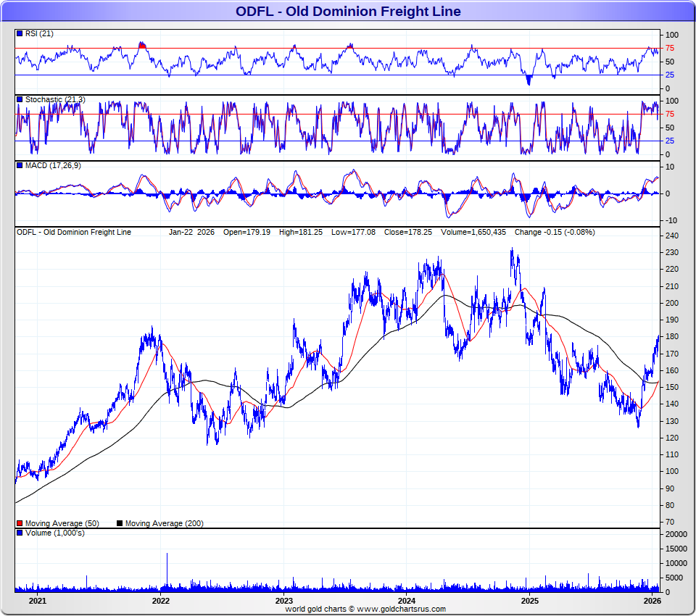Click the Jan-22 2026 date in the price header

click(x=192, y=233)
